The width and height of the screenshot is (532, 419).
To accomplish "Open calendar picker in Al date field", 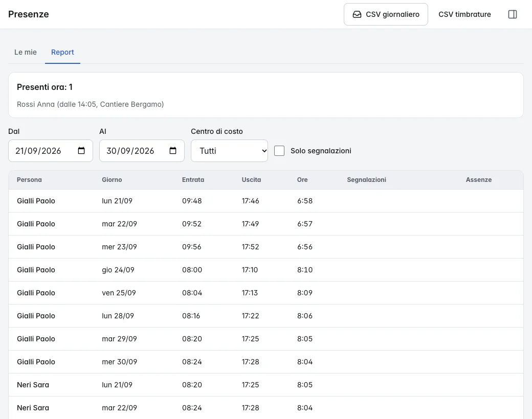I will tap(173, 151).
